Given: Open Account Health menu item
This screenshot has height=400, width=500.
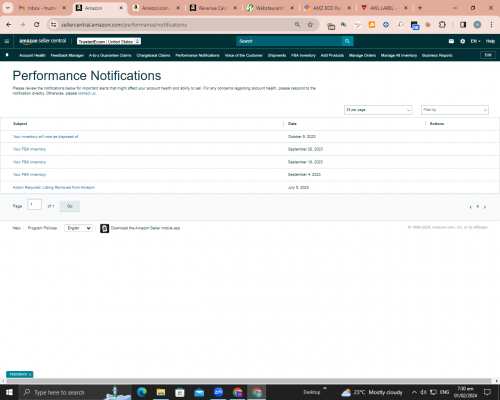Looking at the screenshot, I should pyautogui.click(x=32, y=55).
